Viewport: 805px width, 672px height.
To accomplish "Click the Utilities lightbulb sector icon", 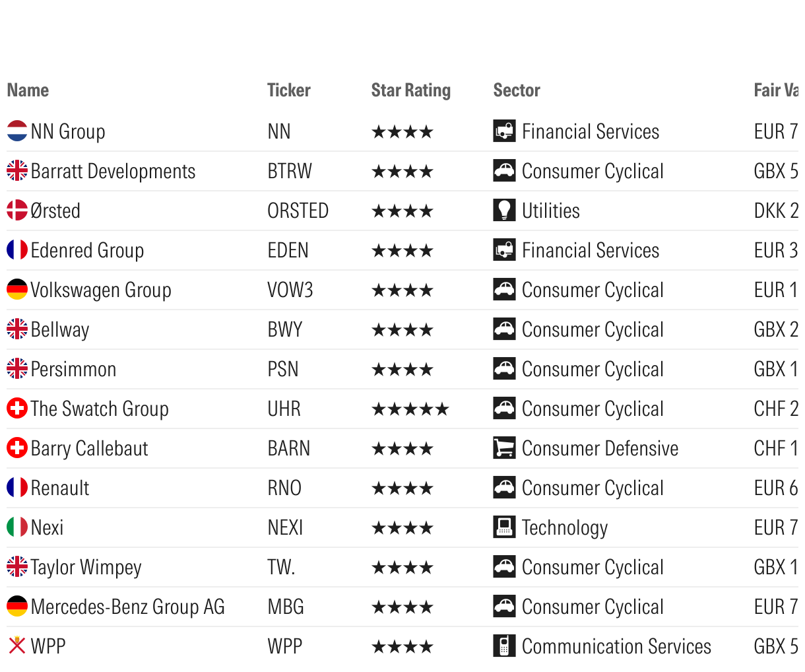I will [x=505, y=210].
